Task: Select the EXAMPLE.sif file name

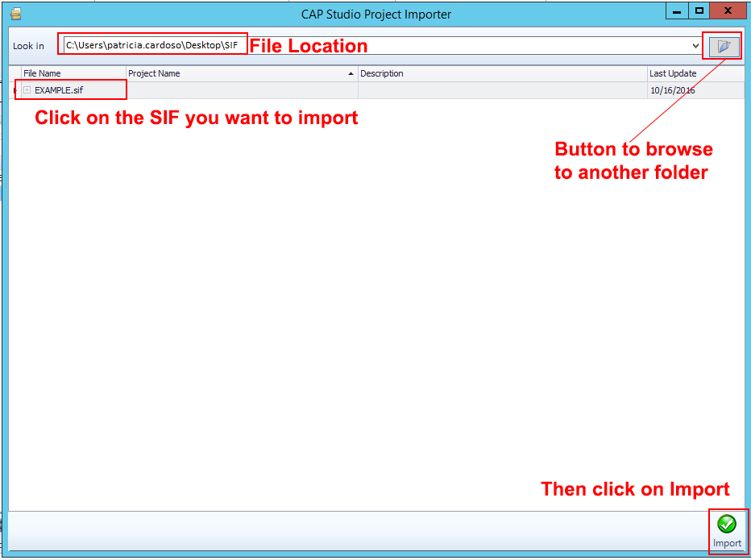Action: click(x=59, y=90)
